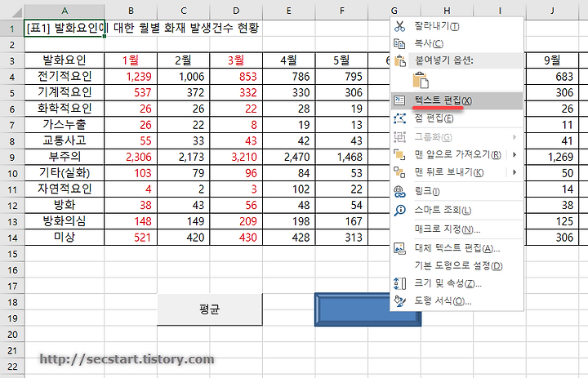Click the 기타(실화) cell
The image size is (588, 378).
(65, 173)
